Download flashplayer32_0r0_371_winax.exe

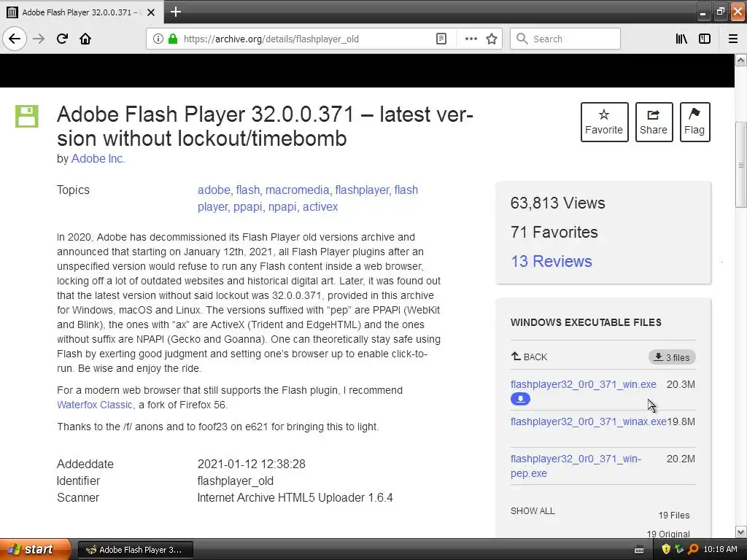click(x=589, y=421)
